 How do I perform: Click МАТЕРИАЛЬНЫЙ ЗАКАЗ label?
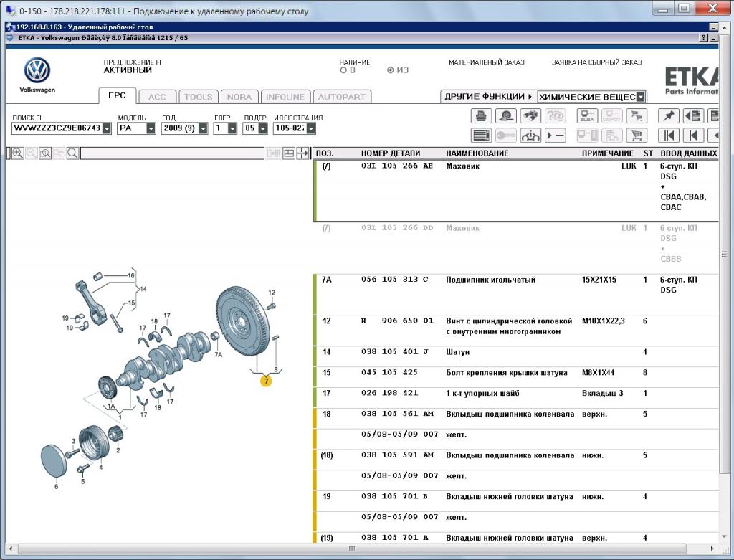pyautogui.click(x=487, y=62)
